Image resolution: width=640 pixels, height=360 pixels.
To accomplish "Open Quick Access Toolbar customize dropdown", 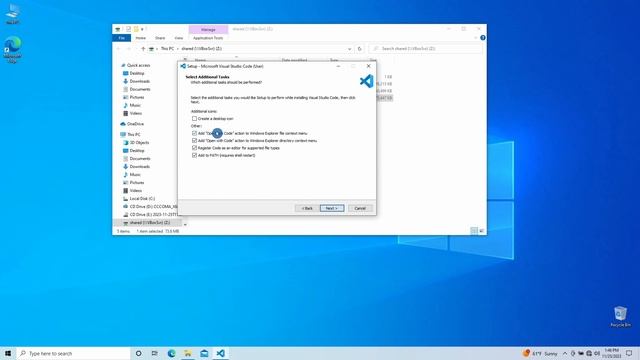I will pos(142,29).
